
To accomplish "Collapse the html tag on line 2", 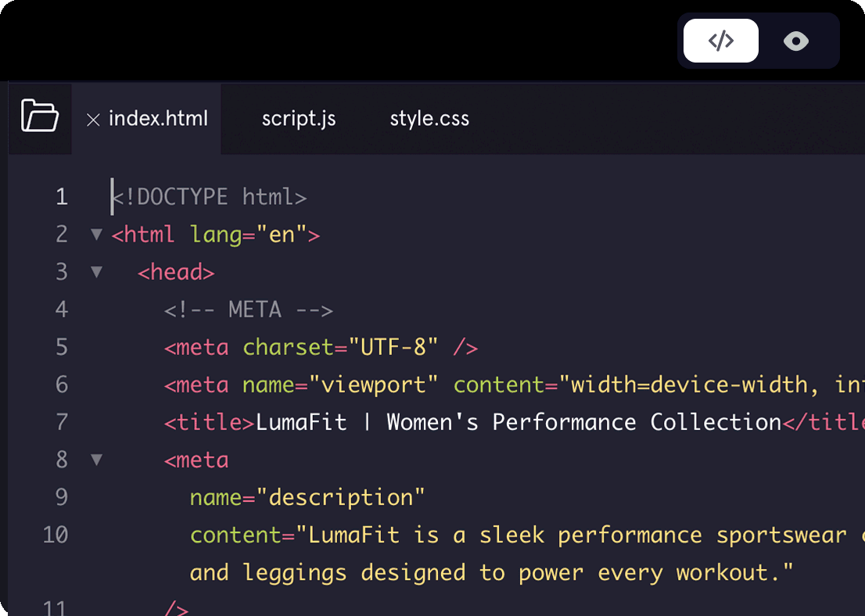I will [x=96, y=234].
